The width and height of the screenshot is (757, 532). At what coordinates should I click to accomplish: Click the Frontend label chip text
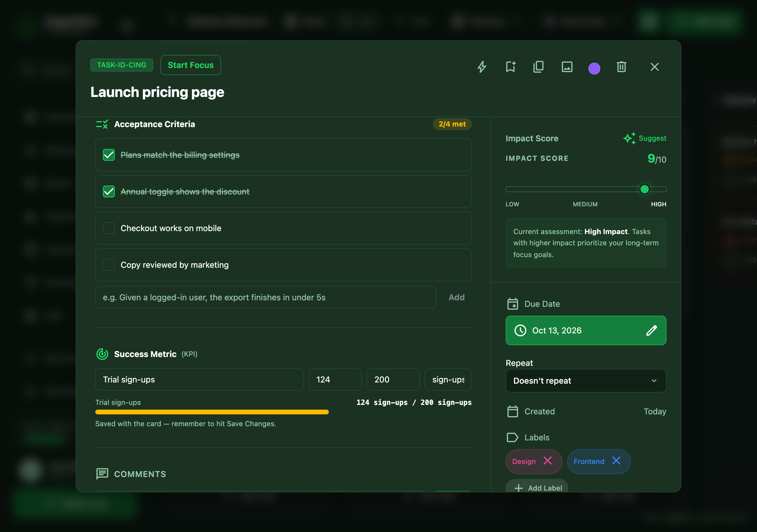[x=589, y=461]
